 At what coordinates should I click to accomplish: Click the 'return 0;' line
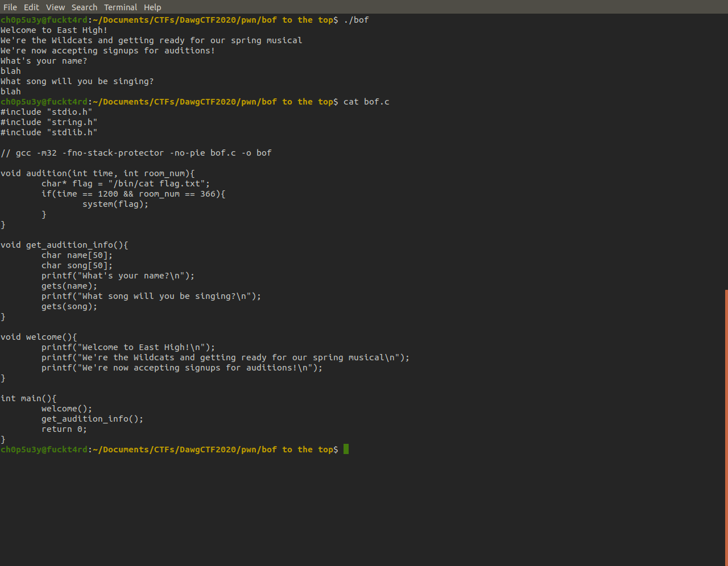pyautogui.click(x=64, y=429)
